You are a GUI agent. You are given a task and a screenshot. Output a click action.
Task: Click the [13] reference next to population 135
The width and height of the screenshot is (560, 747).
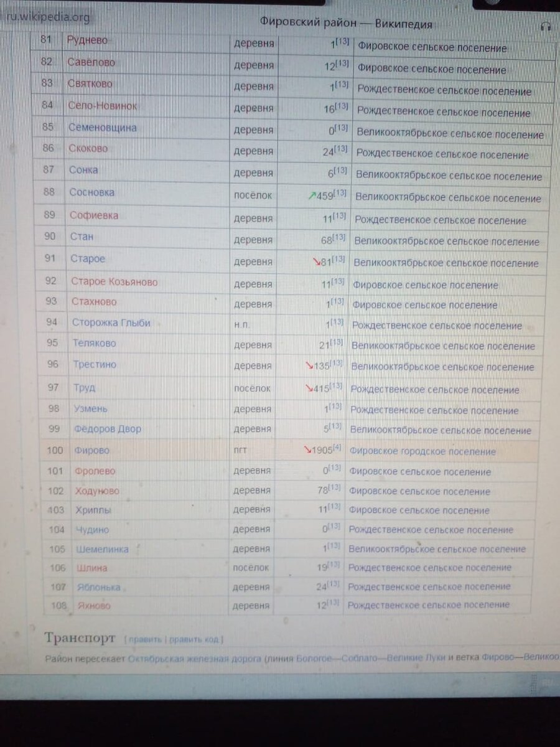point(336,363)
